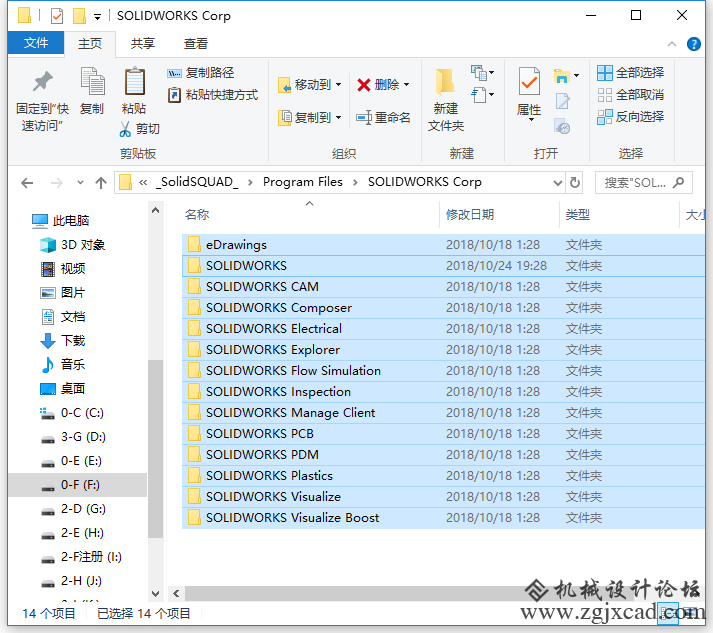Click Copy Path (复制路径)
This screenshot has width=713, height=633.
(x=201, y=73)
